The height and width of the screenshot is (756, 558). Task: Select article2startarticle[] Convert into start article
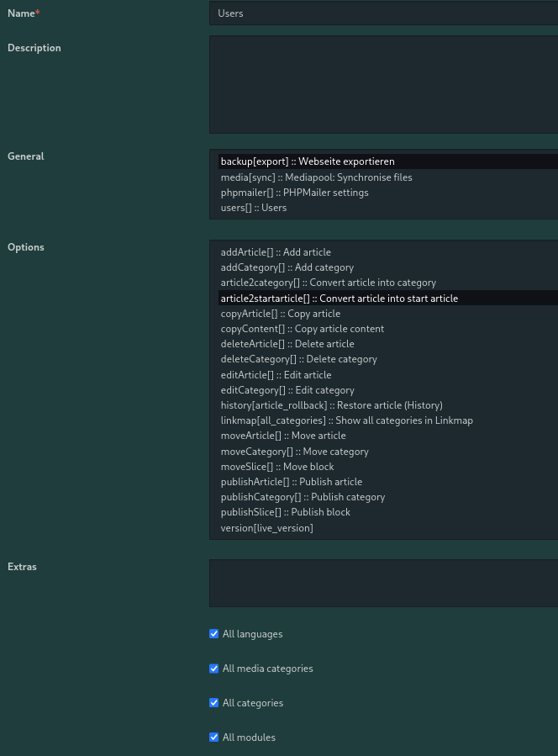pyautogui.click(x=339, y=299)
